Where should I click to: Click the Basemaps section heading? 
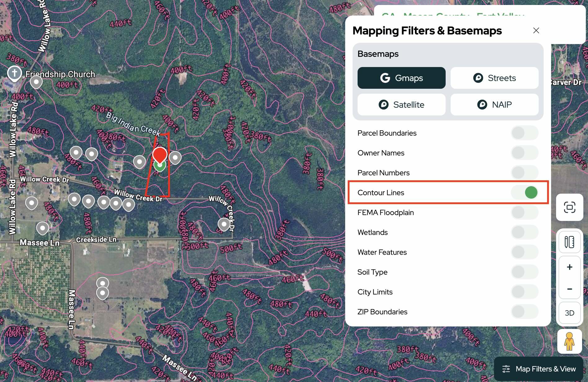click(378, 54)
